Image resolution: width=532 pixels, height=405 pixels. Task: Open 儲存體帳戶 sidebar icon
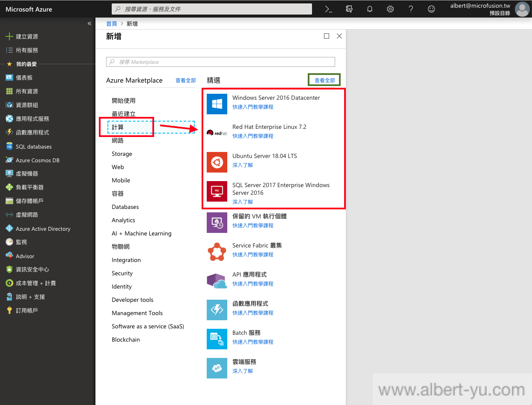[9, 201]
